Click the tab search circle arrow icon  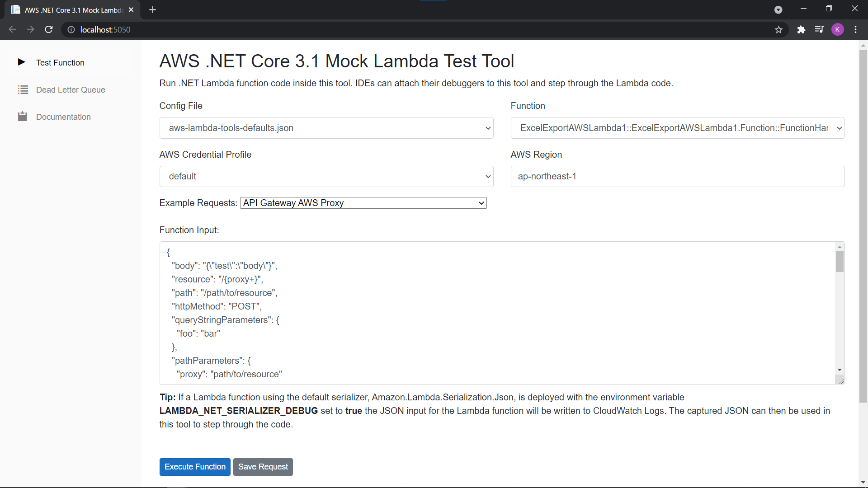(x=778, y=9)
